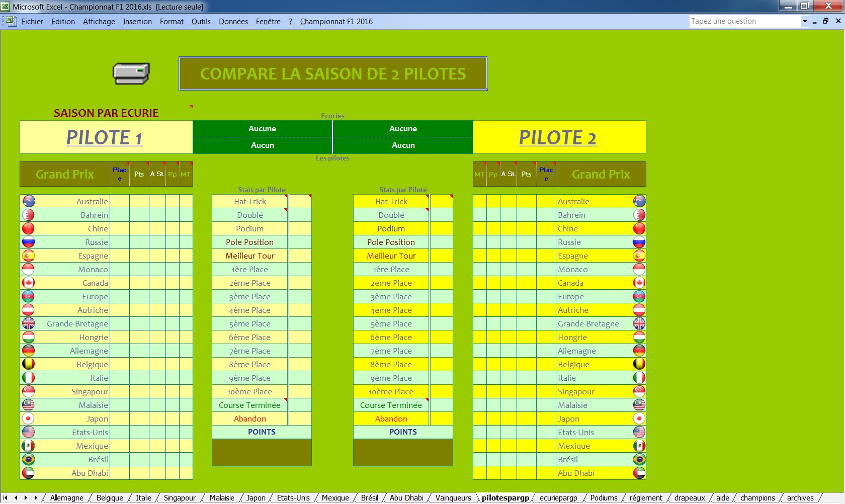Click the right Pts column header

click(526, 174)
